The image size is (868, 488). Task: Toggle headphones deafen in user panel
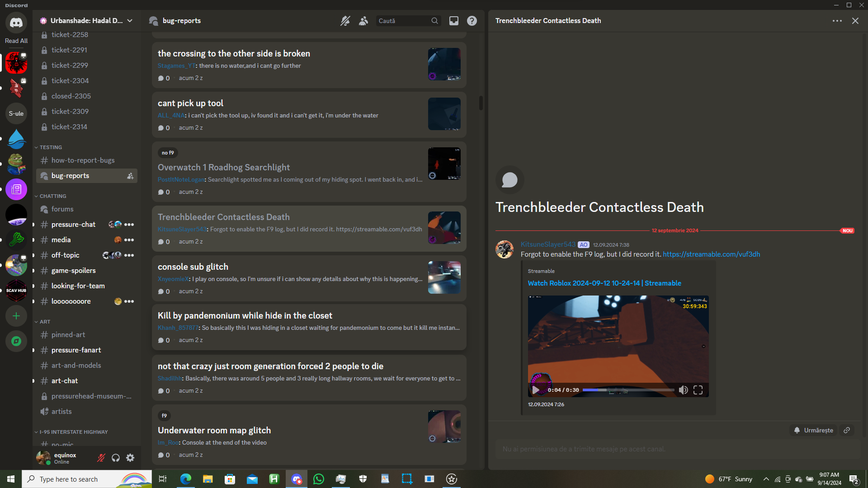point(116,458)
